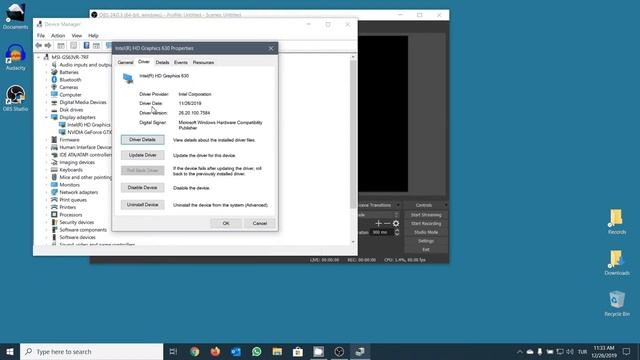Click OK in the properties dialog

tap(226, 223)
